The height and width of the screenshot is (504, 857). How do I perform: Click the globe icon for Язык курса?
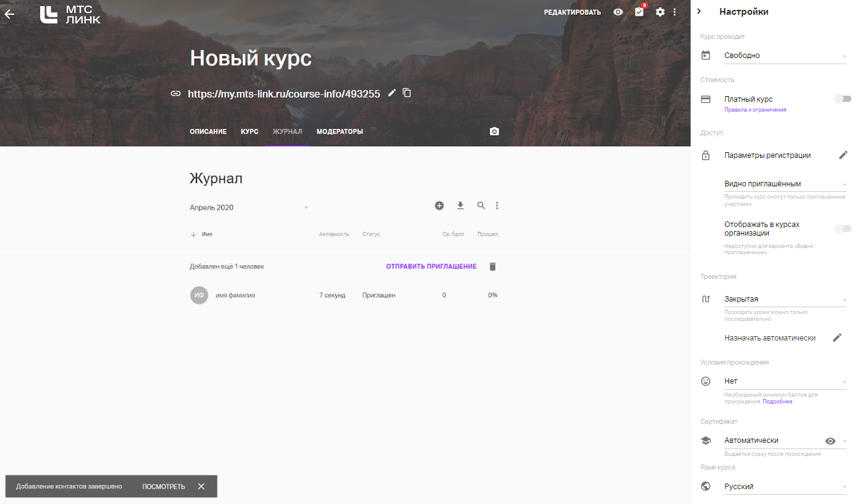pos(706,487)
